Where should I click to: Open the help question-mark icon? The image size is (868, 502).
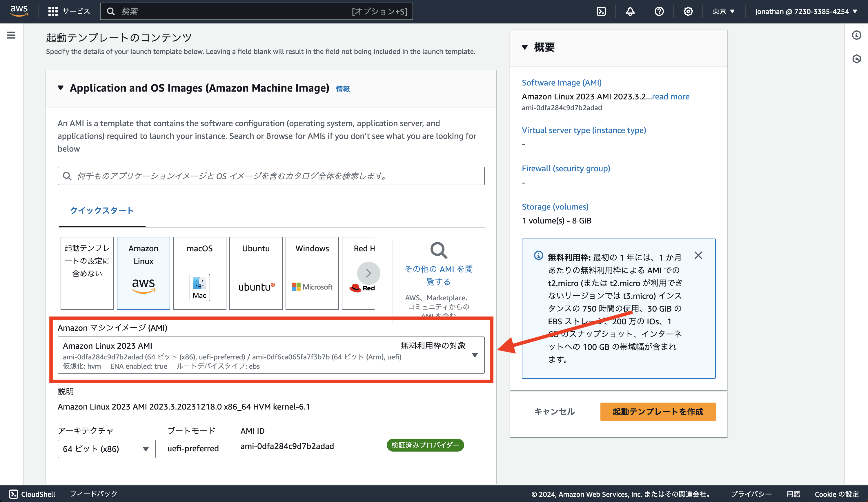[x=659, y=11]
